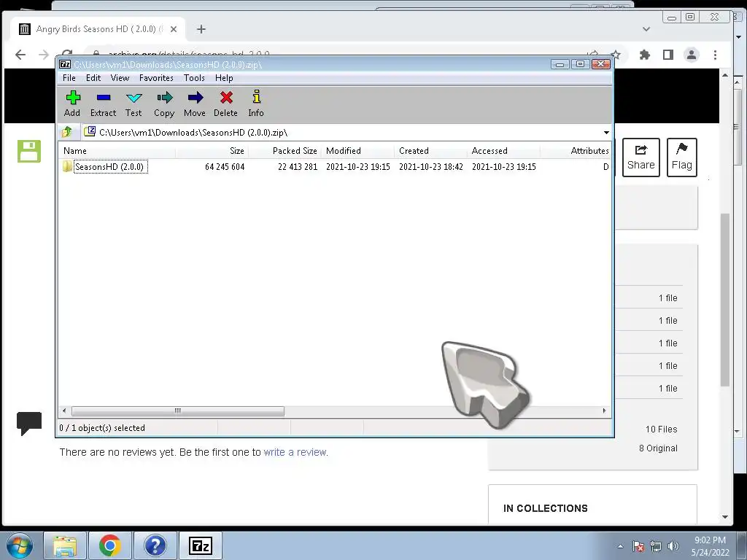Open the Help menu in 7-Zip
This screenshot has width=747, height=560.
point(224,78)
